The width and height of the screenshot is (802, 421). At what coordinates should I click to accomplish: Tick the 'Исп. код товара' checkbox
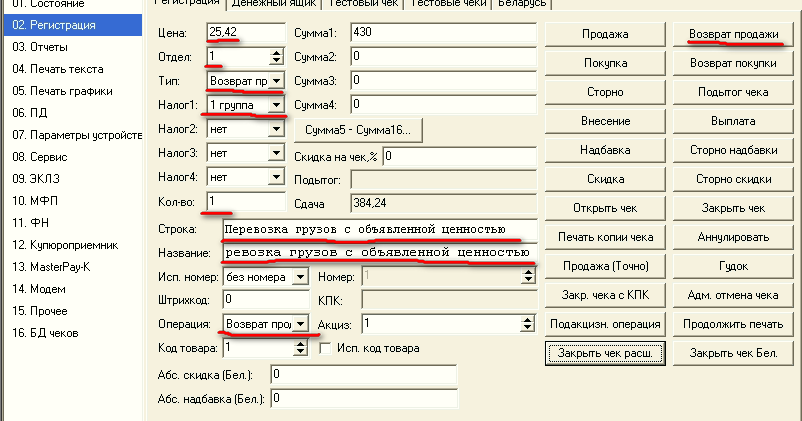[325, 348]
